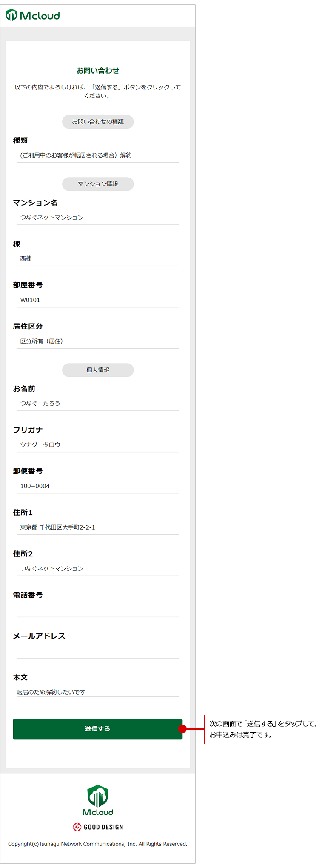Click the お名前 field

(x=98, y=404)
